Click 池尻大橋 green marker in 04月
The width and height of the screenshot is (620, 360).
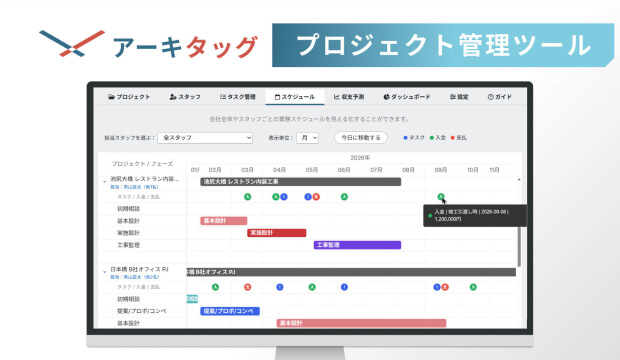(x=276, y=197)
